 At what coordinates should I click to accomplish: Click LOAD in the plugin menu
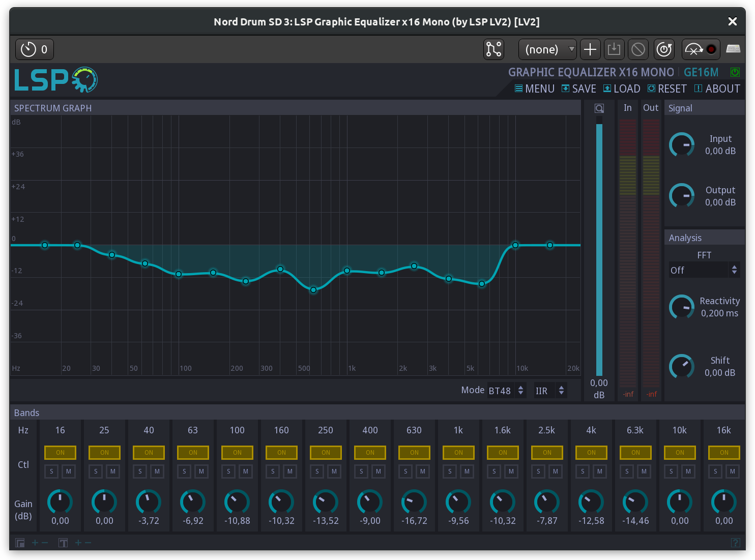pos(622,89)
